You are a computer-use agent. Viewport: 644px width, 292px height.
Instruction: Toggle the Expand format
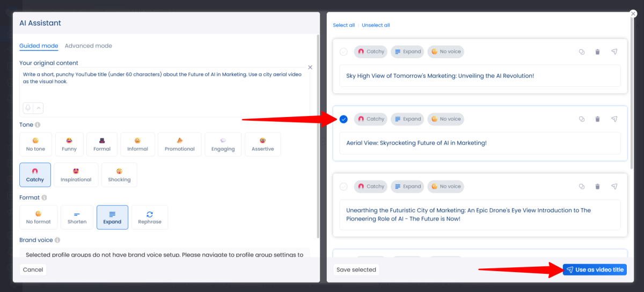[112, 217]
